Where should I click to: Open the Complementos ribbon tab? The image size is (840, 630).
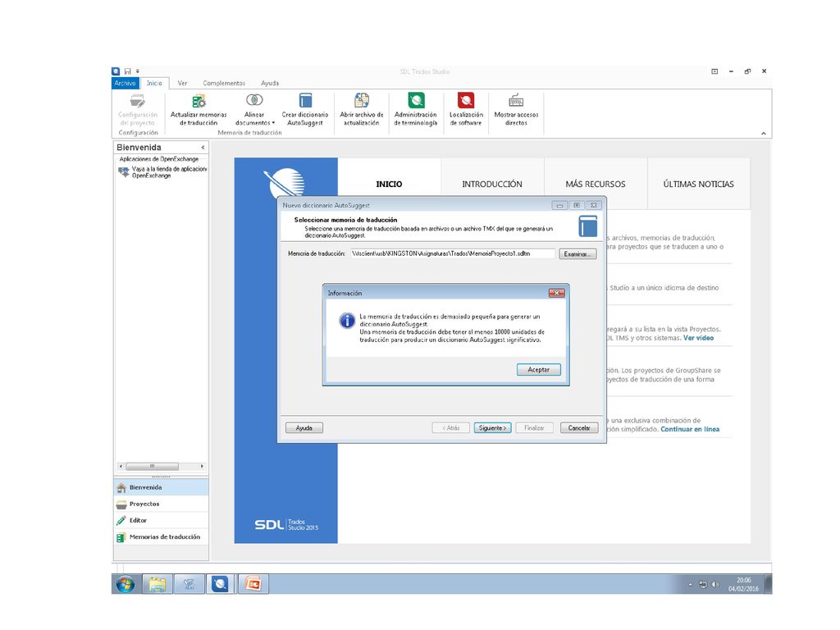click(223, 83)
